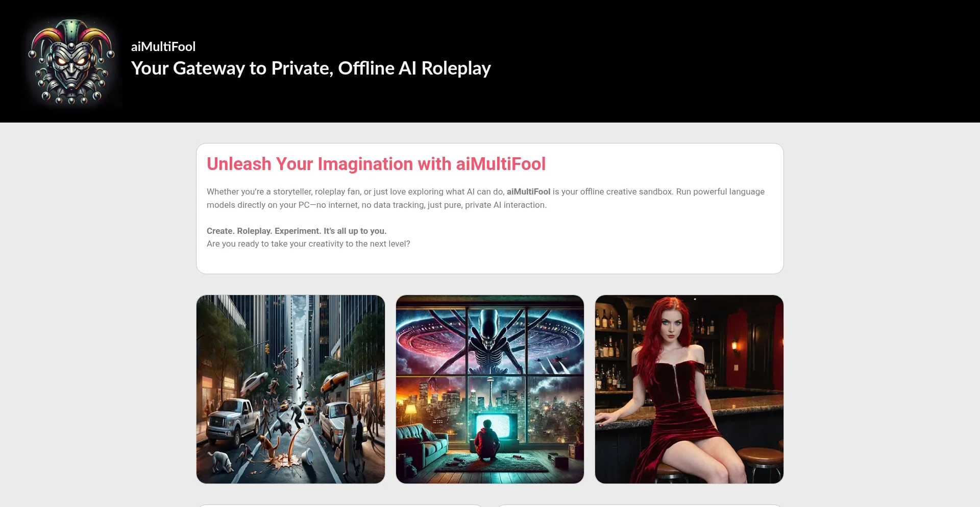
Task: Click the bold aiMultiFool word in the paragraph
Action: pyautogui.click(x=528, y=191)
